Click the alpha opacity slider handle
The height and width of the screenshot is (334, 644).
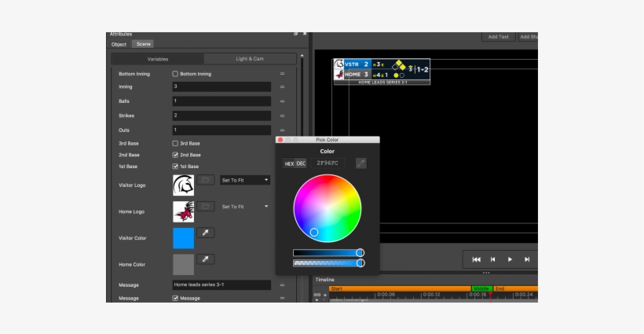click(360, 263)
